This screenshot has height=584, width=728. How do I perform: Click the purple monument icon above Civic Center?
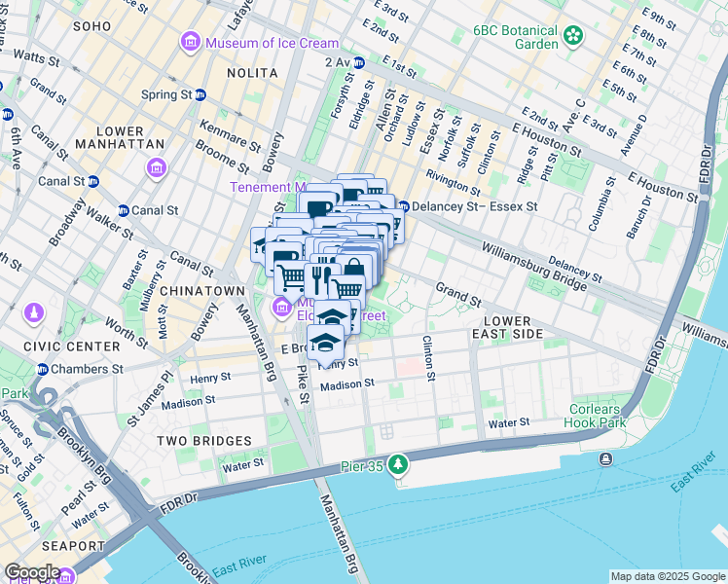click(34, 313)
